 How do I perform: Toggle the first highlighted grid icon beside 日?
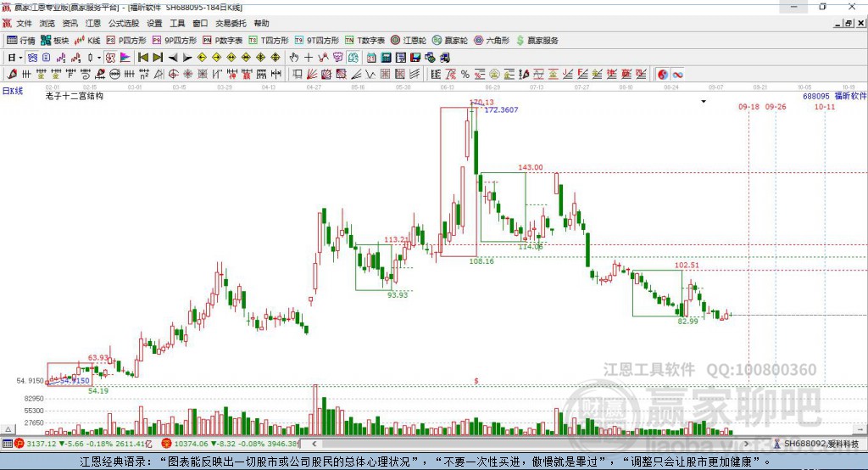pos(33,58)
